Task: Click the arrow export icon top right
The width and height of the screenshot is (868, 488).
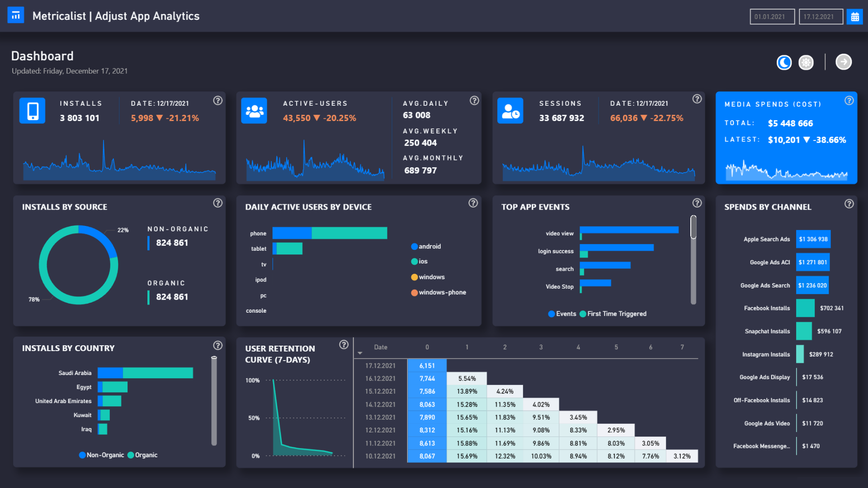Action: (x=843, y=62)
